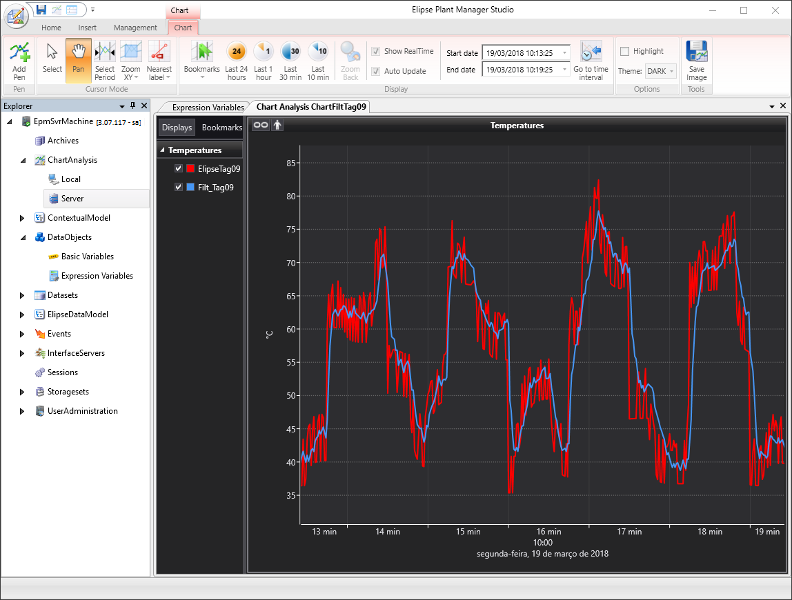
Task: Click the Elipse application logo button
Action: pyautogui.click(x=17, y=15)
